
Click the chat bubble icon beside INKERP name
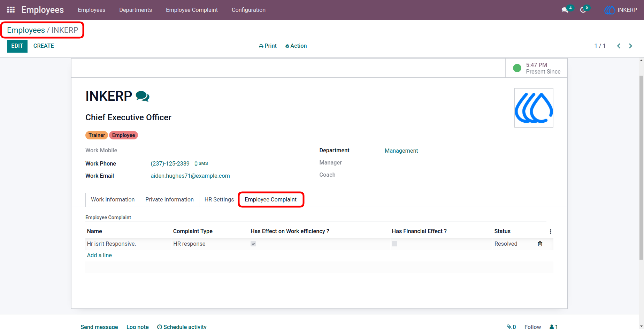(143, 96)
